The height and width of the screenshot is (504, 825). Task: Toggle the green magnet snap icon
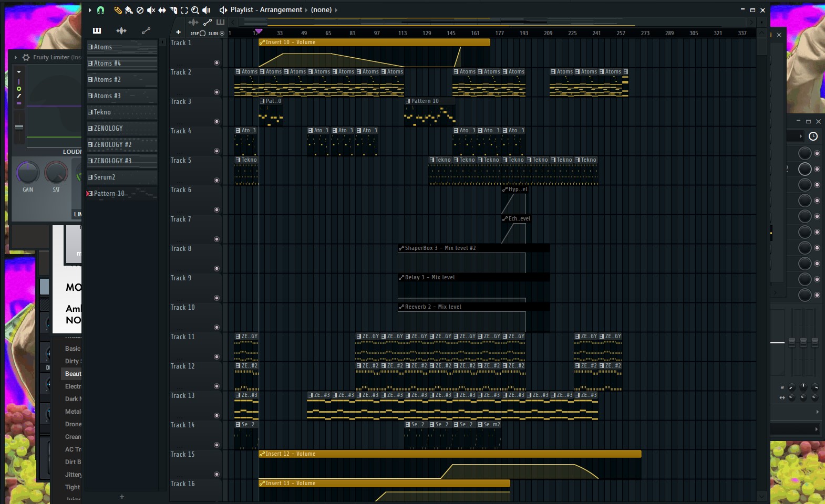pos(101,10)
